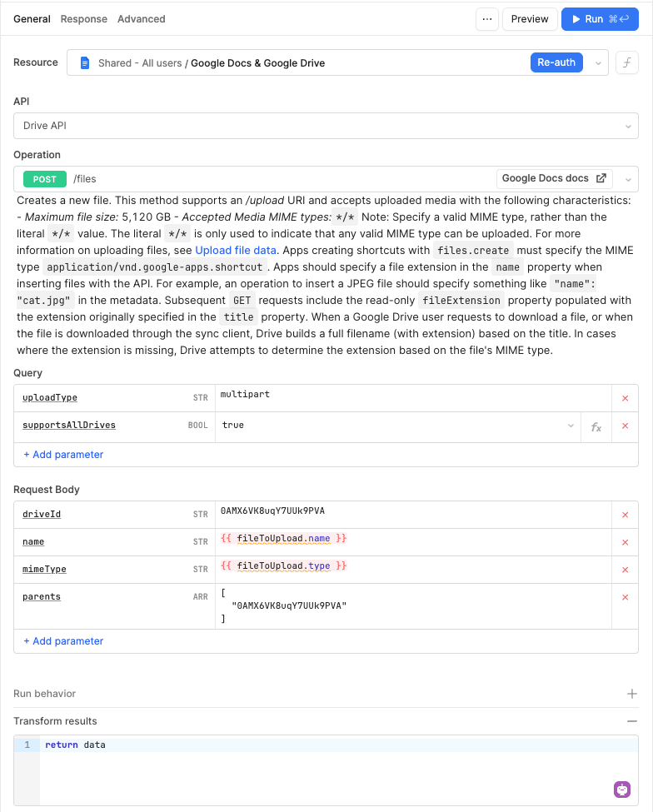Switch to the Response tab
The width and height of the screenshot is (653, 812).
coord(84,19)
